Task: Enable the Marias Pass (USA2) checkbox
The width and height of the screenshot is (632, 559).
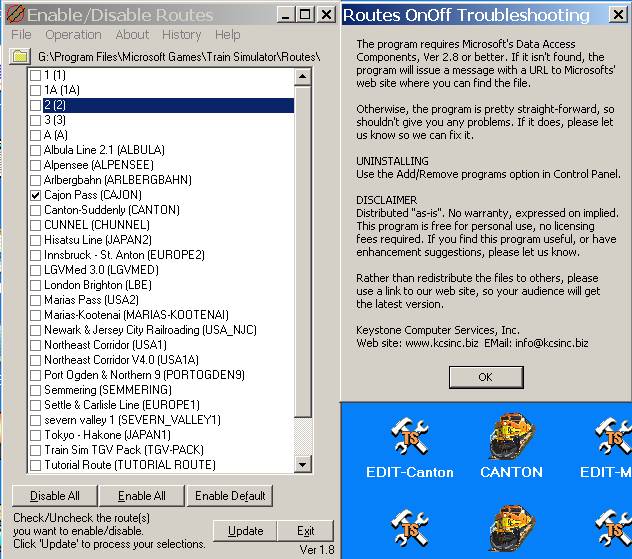Action: tap(35, 300)
